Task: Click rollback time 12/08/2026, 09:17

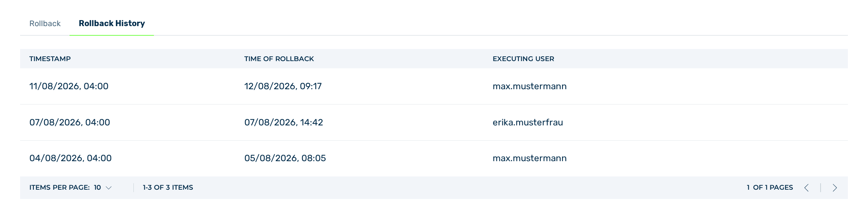Action: pos(283,86)
